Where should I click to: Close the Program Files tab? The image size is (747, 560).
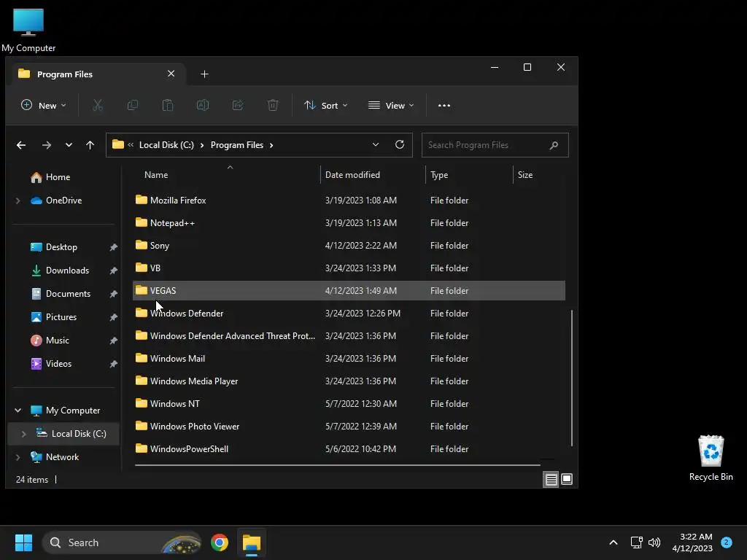tap(171, 74)
